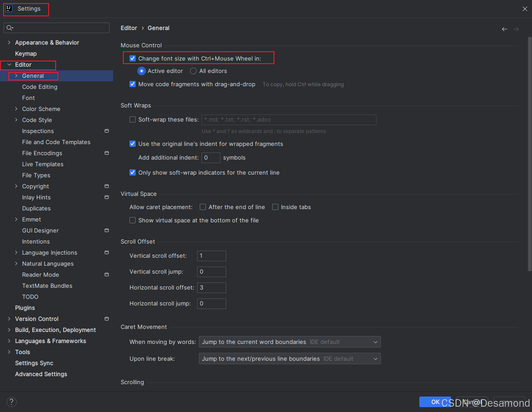
Task: Expand the General subtree chevron
Action: (16, 76)
